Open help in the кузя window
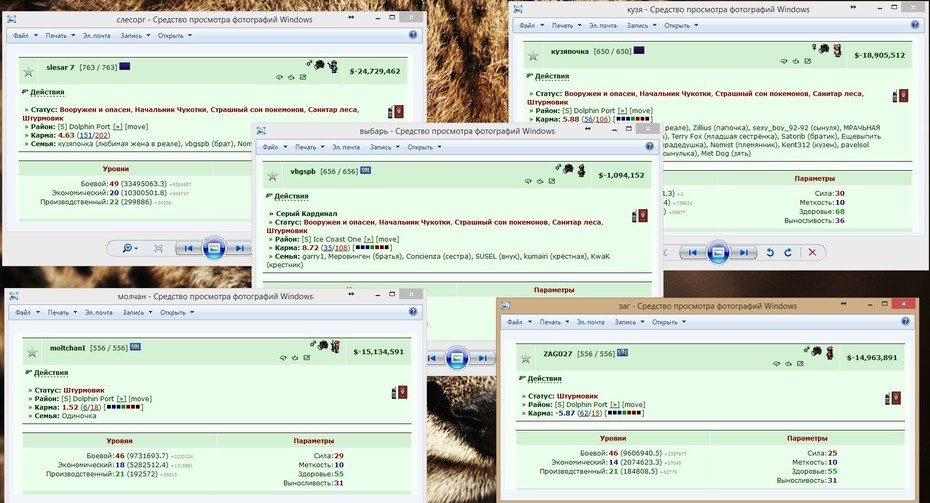The height and width of the screenshot is (503, 930). tap(915, 25)
